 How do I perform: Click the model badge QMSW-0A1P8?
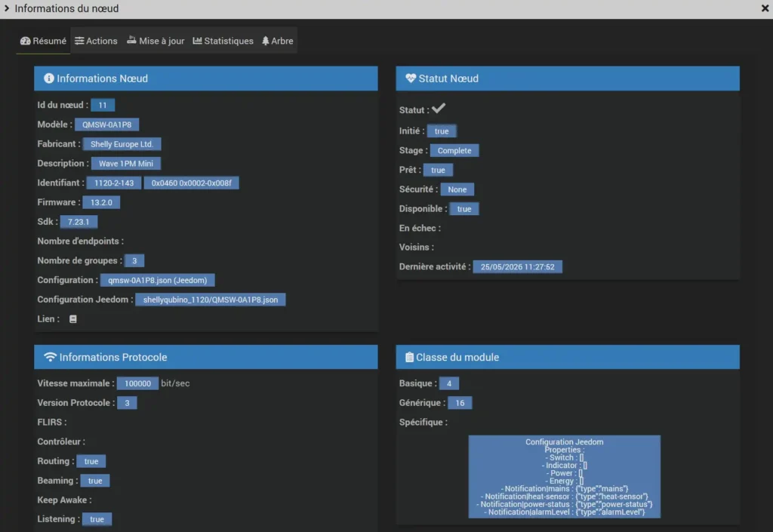(107, 125)
